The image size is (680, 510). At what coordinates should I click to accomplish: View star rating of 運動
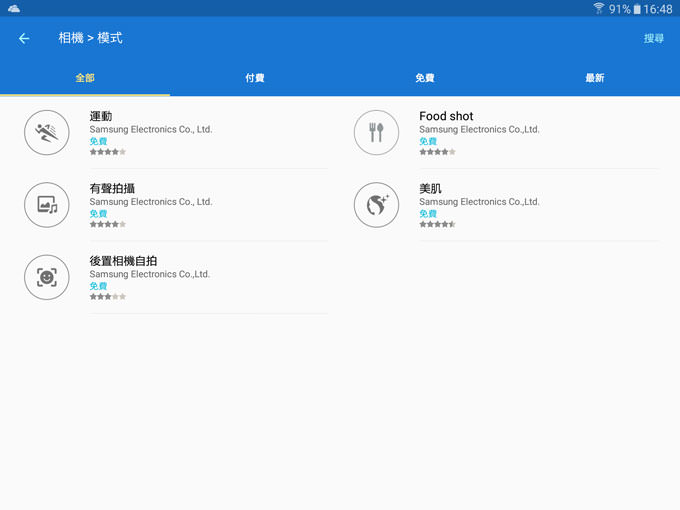pos(108,152)
